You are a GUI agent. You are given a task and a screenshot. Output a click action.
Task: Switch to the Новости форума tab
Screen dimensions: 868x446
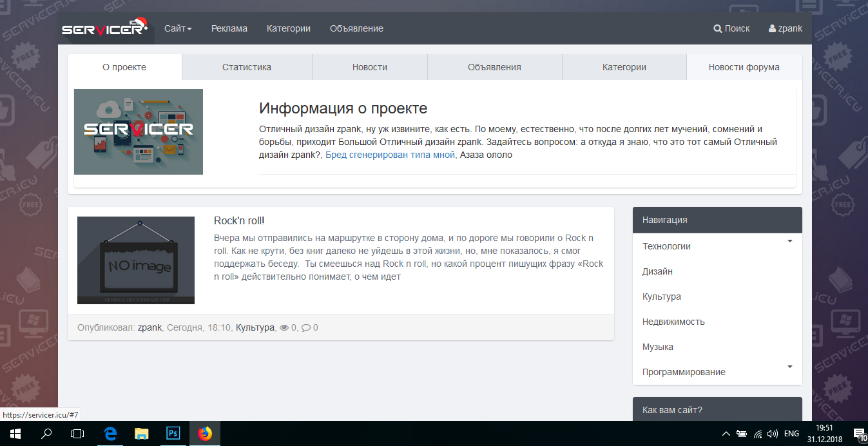[x=744, y=67]
